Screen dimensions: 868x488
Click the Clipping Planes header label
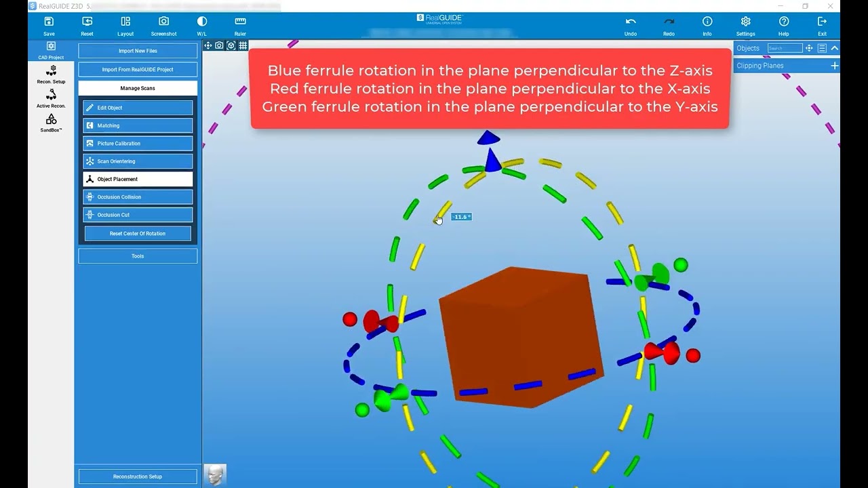click(759, 66)
